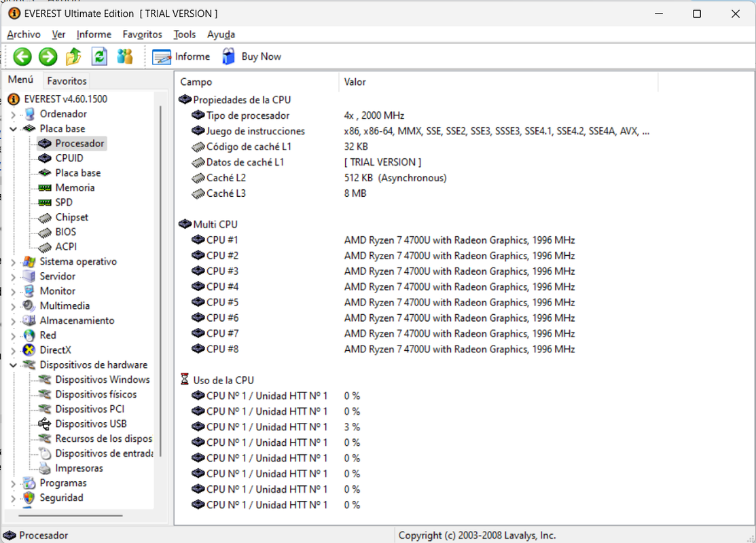Image resolution: width=756 pixels, height=543 pixels.
Task: Go up one level with the Up arrow icon
Action: (73, 57)
